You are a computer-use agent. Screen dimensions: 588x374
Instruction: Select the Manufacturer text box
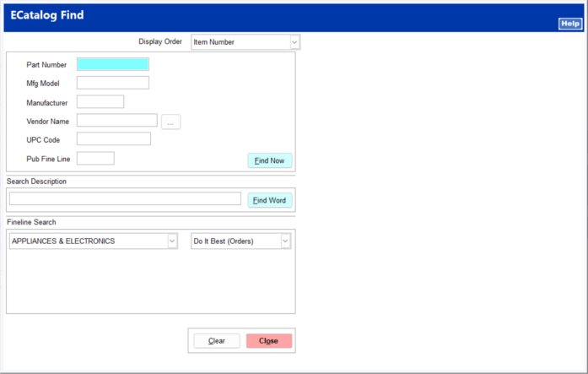[x=100, y=102]
